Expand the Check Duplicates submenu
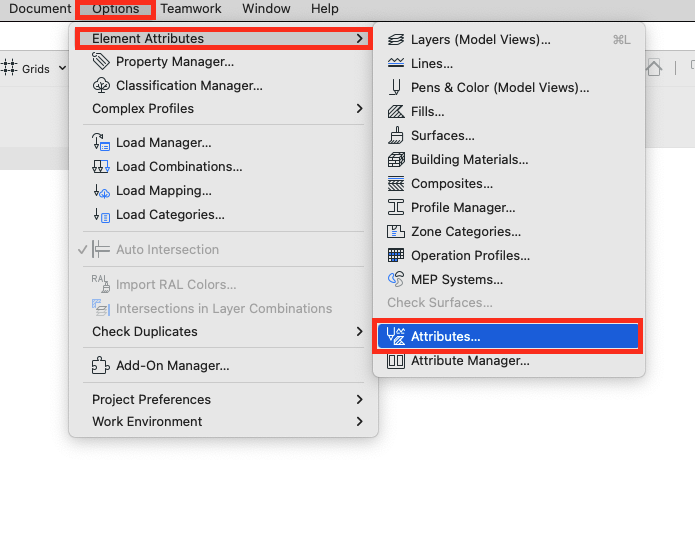695x540 pixels. click(223, 332)
